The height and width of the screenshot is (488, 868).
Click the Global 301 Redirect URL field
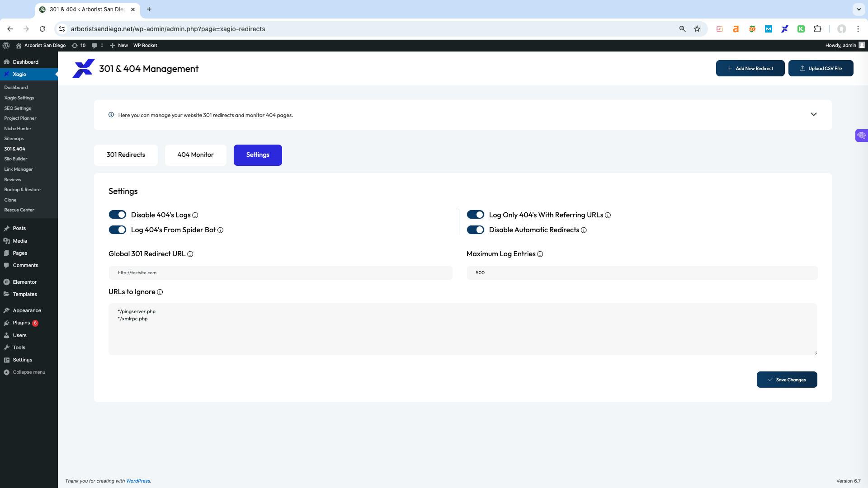click(280, 273)
